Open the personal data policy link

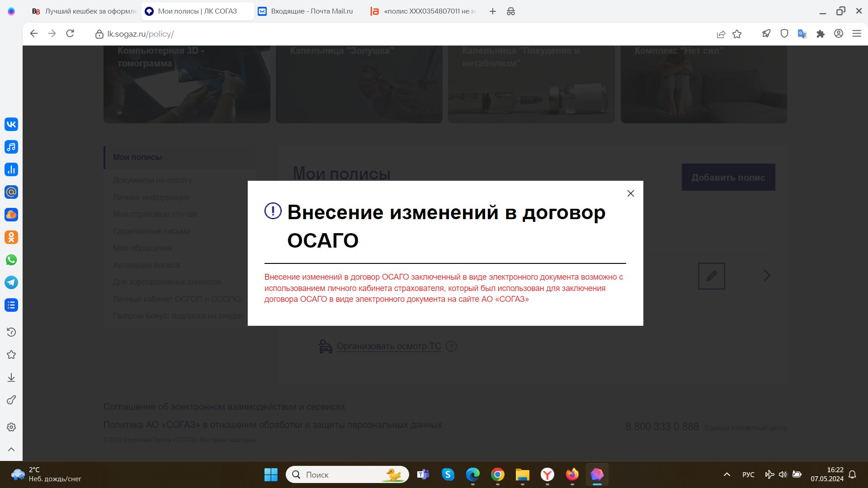(x=273, y=425)
